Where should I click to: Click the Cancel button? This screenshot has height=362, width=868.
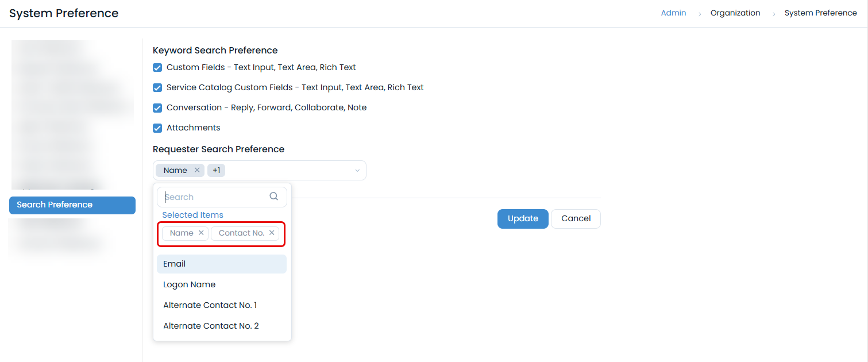[x=576, y=218]
